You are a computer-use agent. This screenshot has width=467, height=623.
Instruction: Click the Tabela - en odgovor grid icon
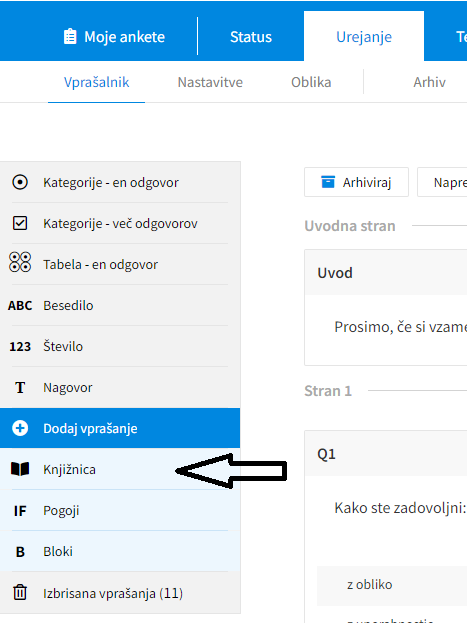[x=20, y=262]
